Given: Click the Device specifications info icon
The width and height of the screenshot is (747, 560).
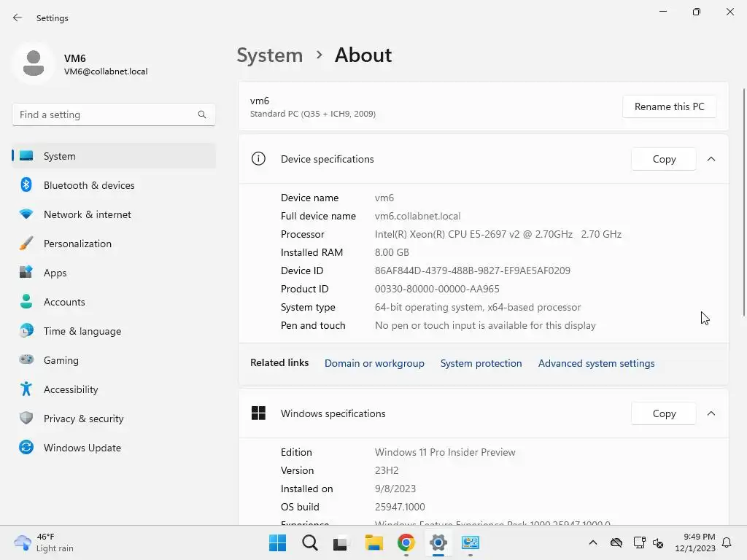Looking at the screenshot, I should tap(258, 158).
